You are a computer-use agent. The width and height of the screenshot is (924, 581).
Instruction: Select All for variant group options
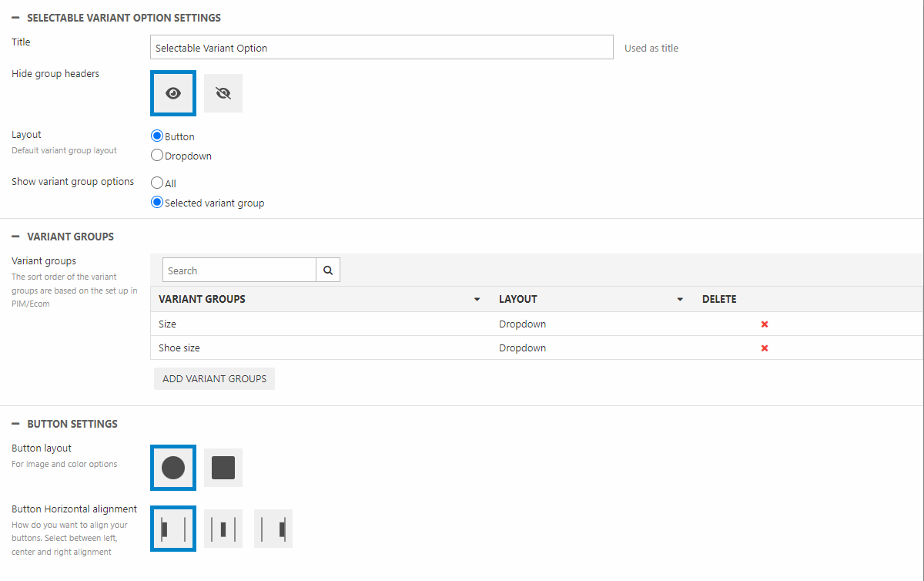click(x=158, y=183)
